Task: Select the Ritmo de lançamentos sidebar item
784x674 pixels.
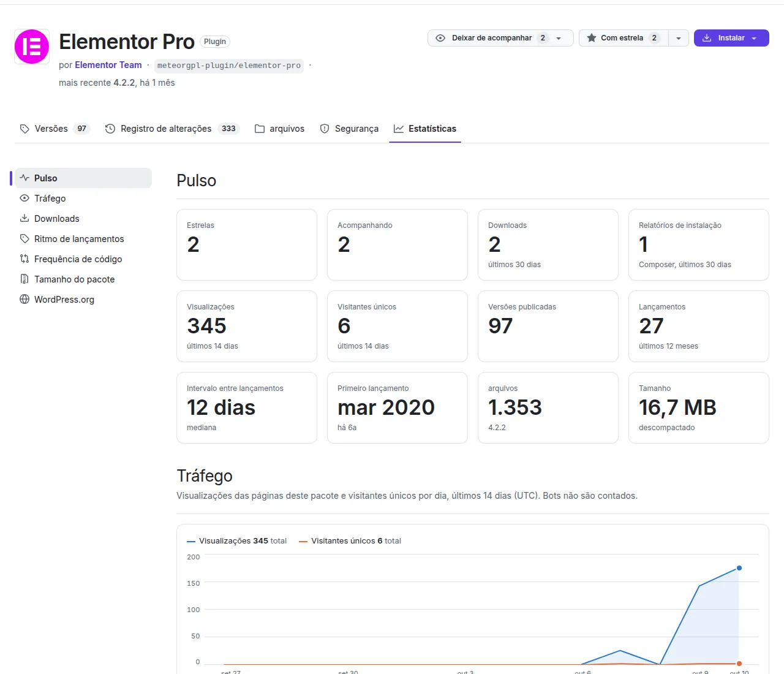Action: pyautogui.click(x=83, y=238)
